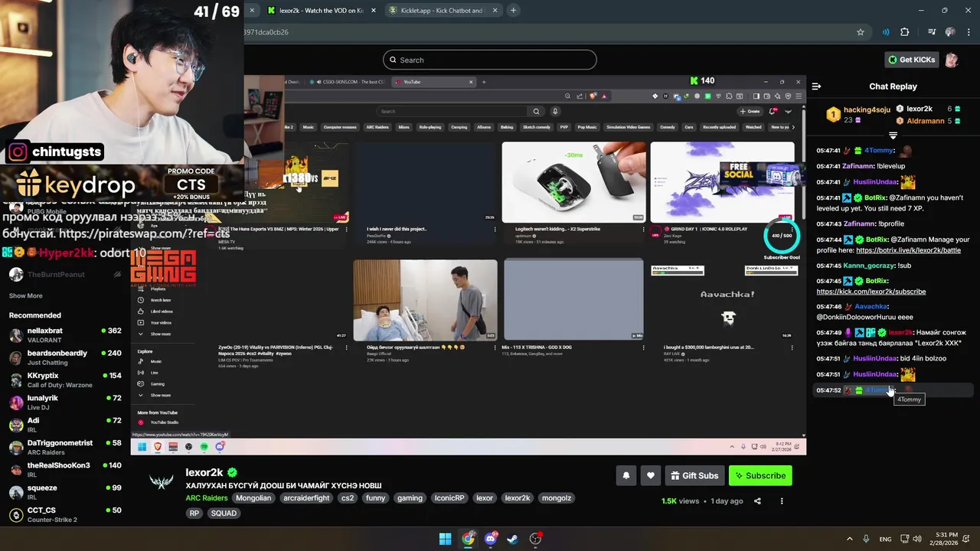The height and width of the screenshot is (551, 980).
Task: Open kick.com/lexor2k/subscribe link in chat
Action: tap(871, 292)
